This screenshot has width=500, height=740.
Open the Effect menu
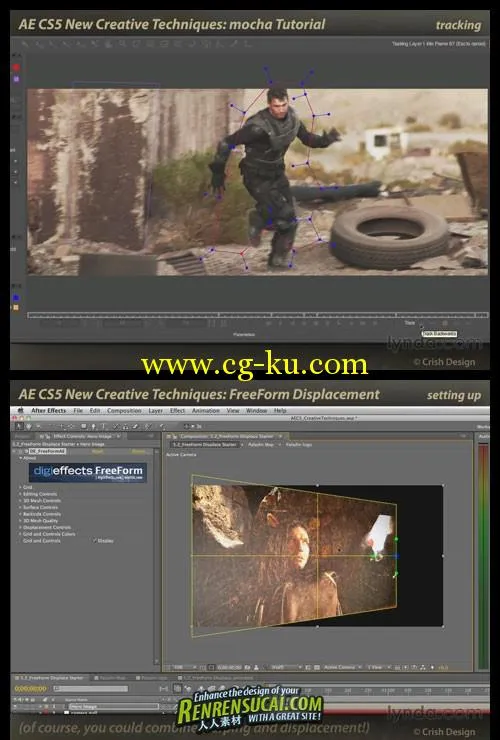tap(178, 411)
